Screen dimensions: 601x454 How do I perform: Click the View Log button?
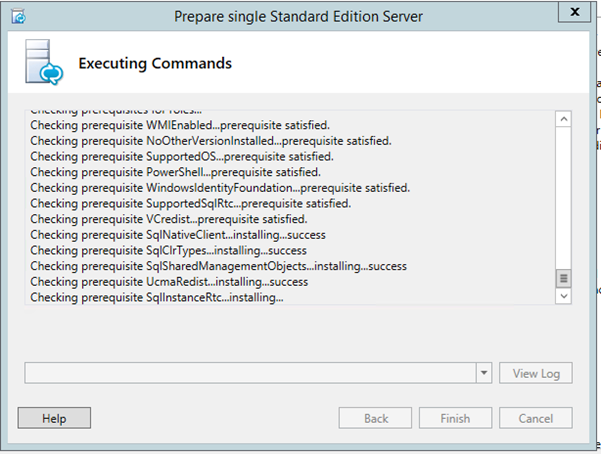(536, 373)
